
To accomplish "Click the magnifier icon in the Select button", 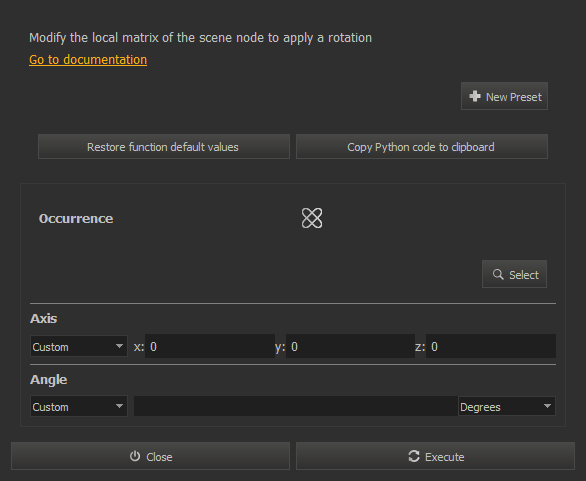I will tap(498, 274).
